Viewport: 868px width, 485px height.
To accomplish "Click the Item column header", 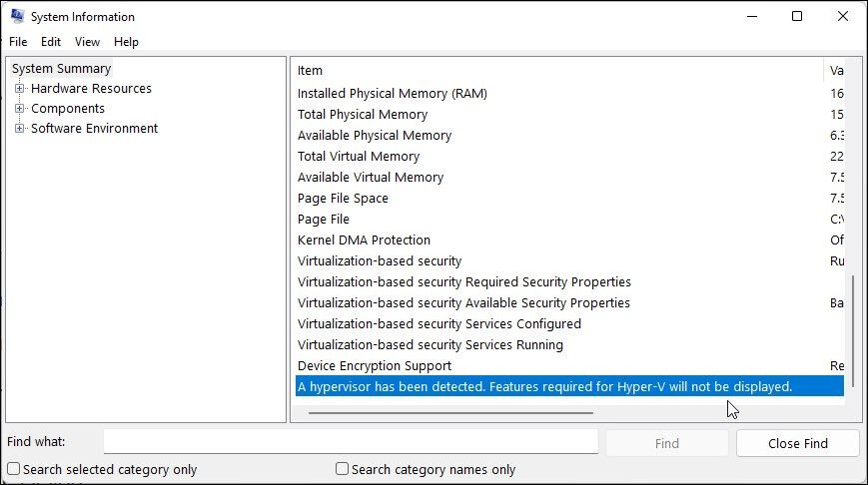I will (x=311, y=71).
